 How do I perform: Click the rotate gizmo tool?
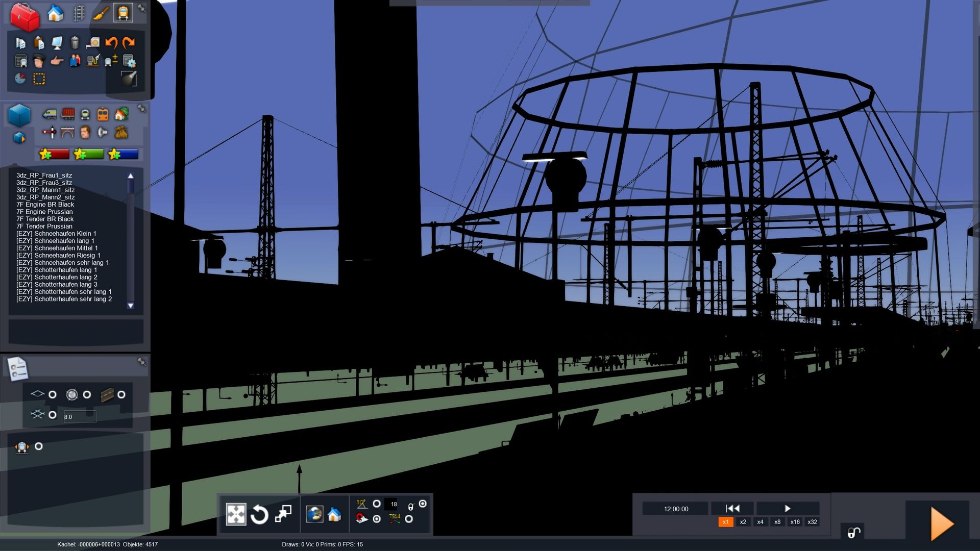click(259, 514)
